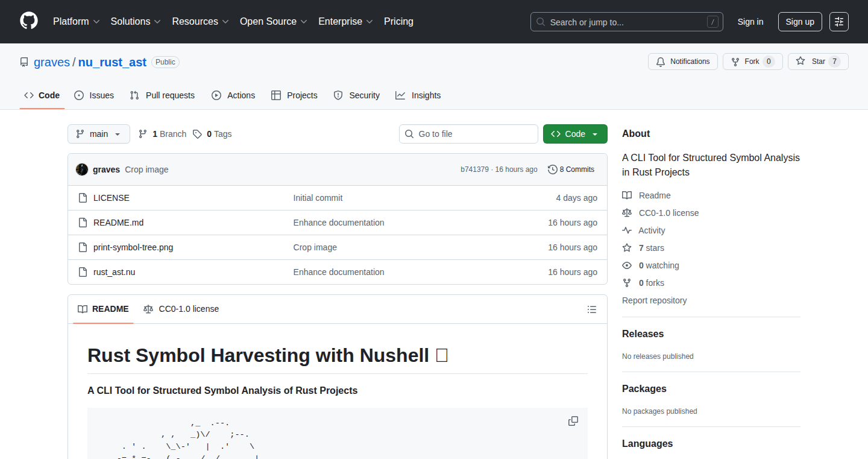Click the repository icon beside graves
This screenshot has width=868, height=459.
click(24, 62)
